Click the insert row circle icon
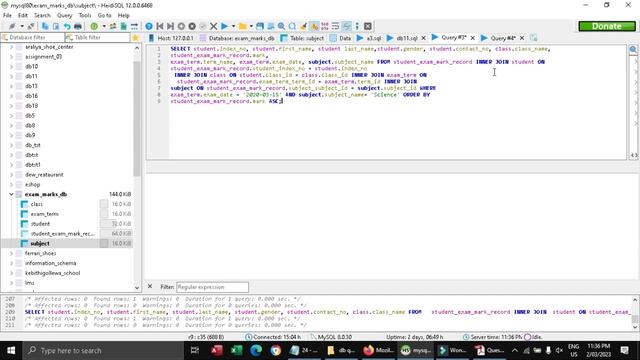The height and width of the screenshot is (360, 640). point(181,26)
